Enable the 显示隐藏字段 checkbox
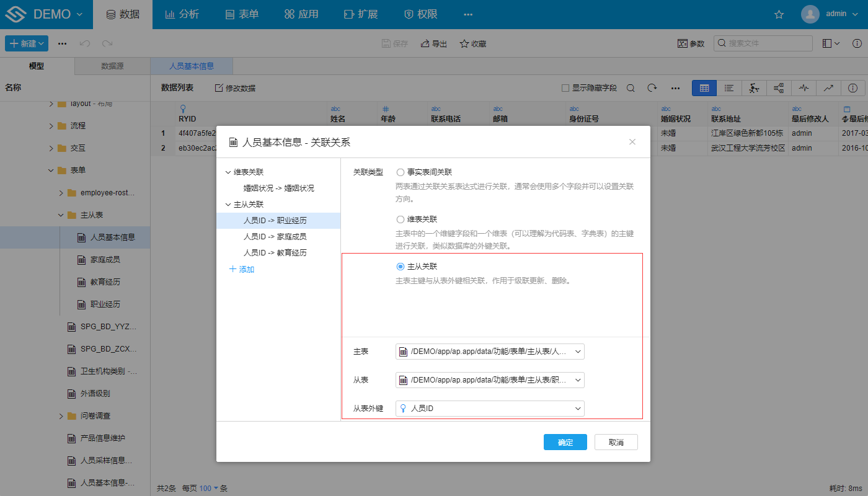 pos(565,88)
